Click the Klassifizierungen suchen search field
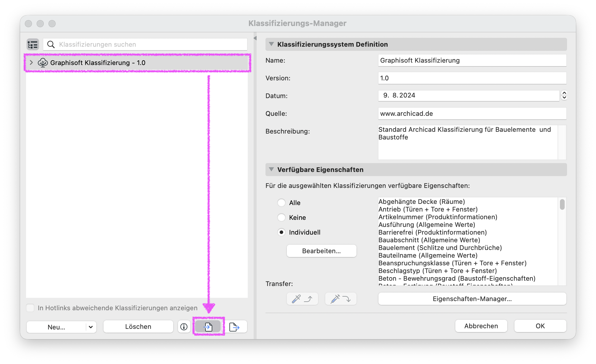Viewport: 596px width, 364px height. (145, 44)
